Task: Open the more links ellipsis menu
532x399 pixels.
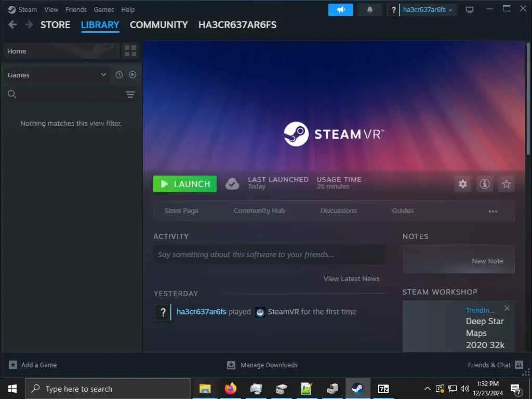Action: 493,211
